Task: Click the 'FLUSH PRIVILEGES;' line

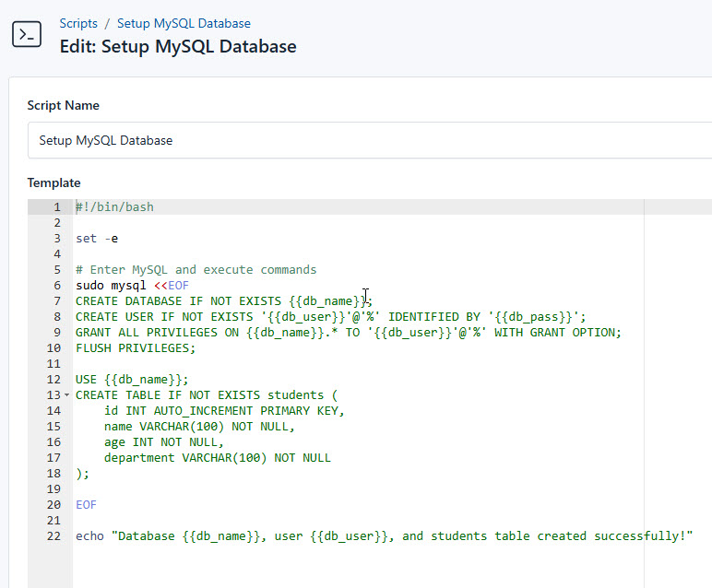Action: pyautogui.click(x=136, y=348)
